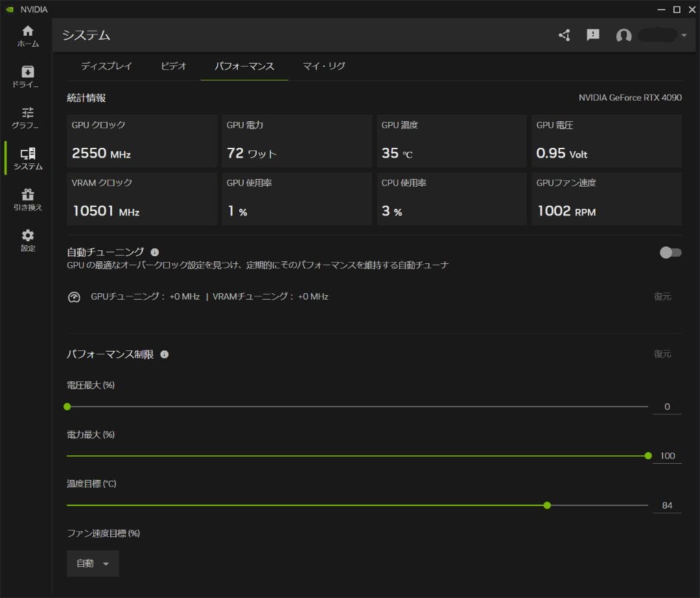This screenshot has height=598, width=700.
Task: Open the ファン速度目標 dropdown set to 自動
Action: tap(92, 563)
